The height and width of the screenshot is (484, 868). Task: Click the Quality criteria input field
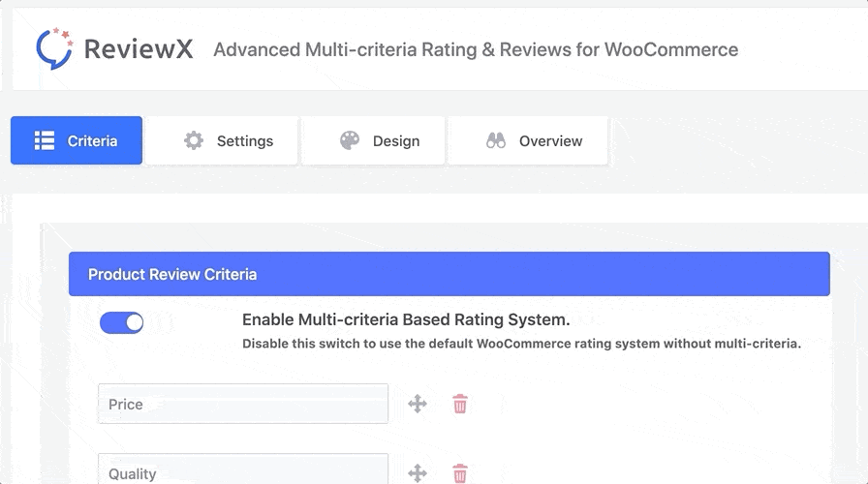[x=243, y=469]
